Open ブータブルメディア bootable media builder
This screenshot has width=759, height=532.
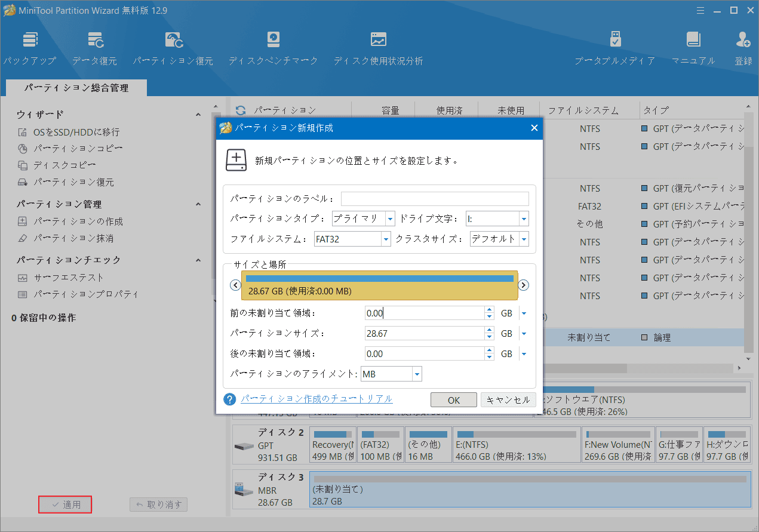pyautogui.click(x=615, y=48)
